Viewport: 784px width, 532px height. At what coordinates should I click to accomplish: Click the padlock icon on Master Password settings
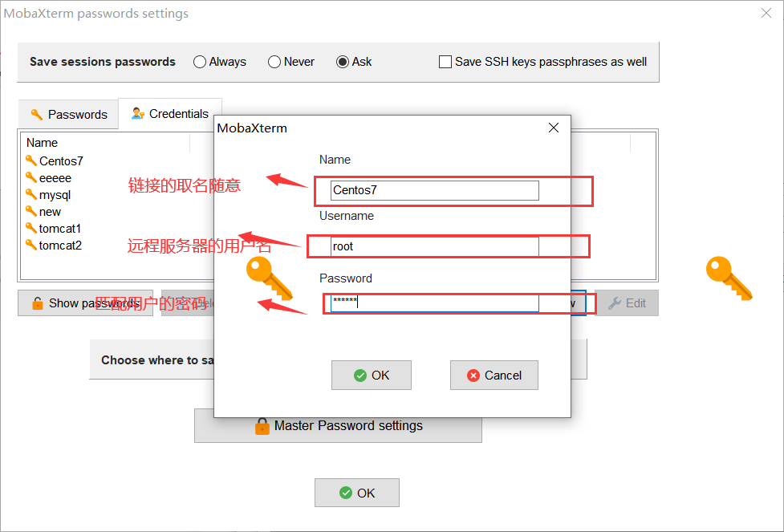click(263, 425)
